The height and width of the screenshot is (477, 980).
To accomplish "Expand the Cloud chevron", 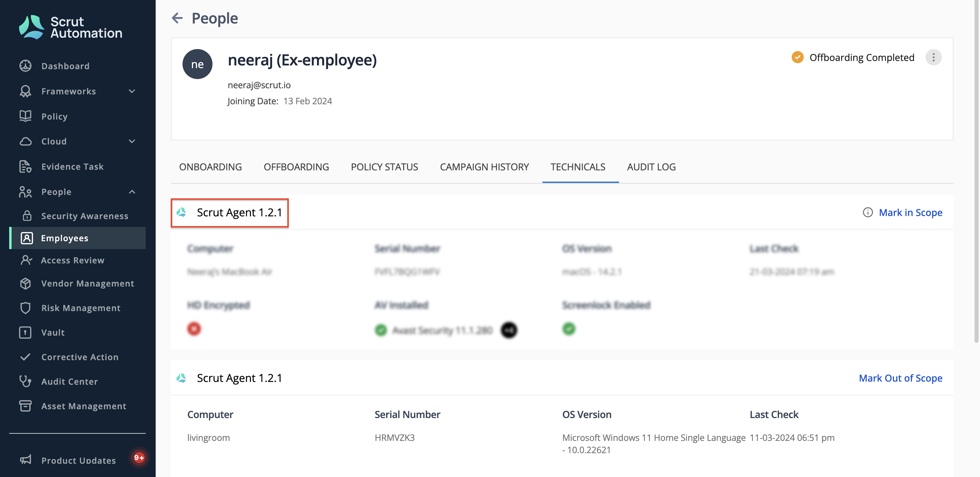I will pos(132,141).
